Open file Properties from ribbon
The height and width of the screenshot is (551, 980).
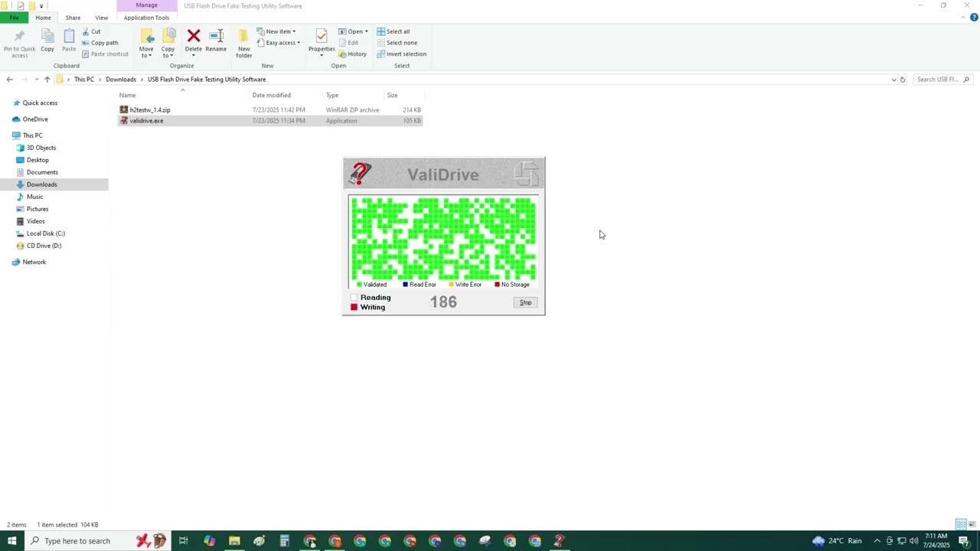322,41
